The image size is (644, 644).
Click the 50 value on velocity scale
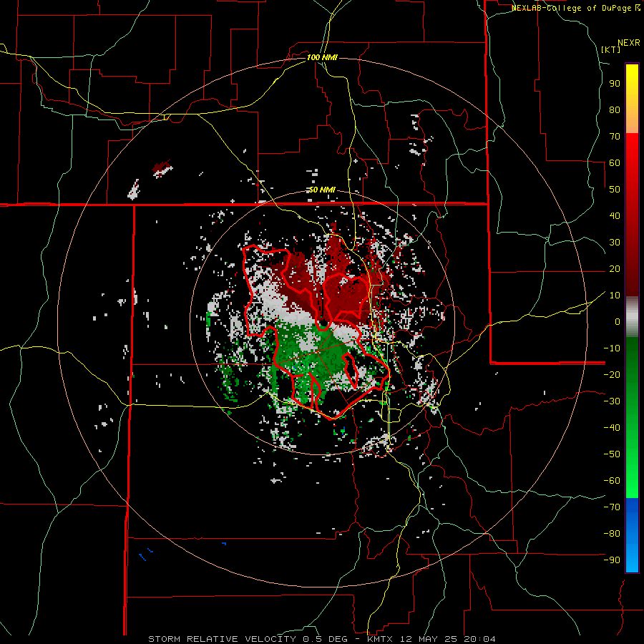tap(615, 190)
